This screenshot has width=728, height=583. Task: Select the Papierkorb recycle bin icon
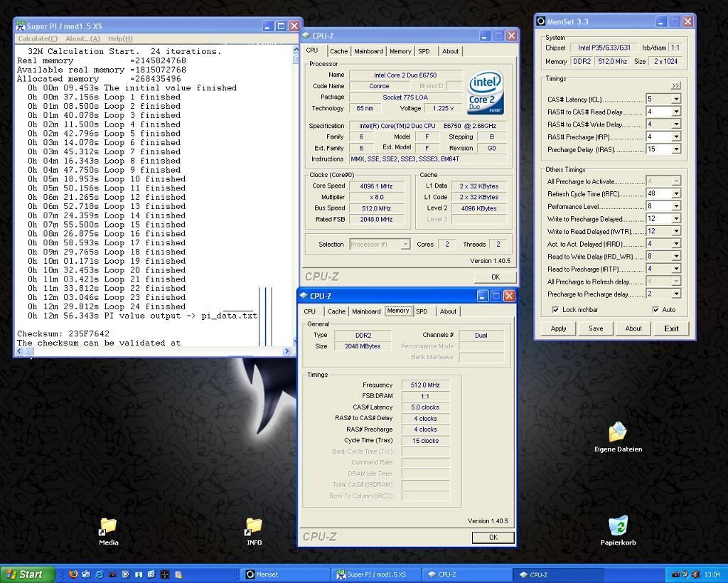point(618,530)
